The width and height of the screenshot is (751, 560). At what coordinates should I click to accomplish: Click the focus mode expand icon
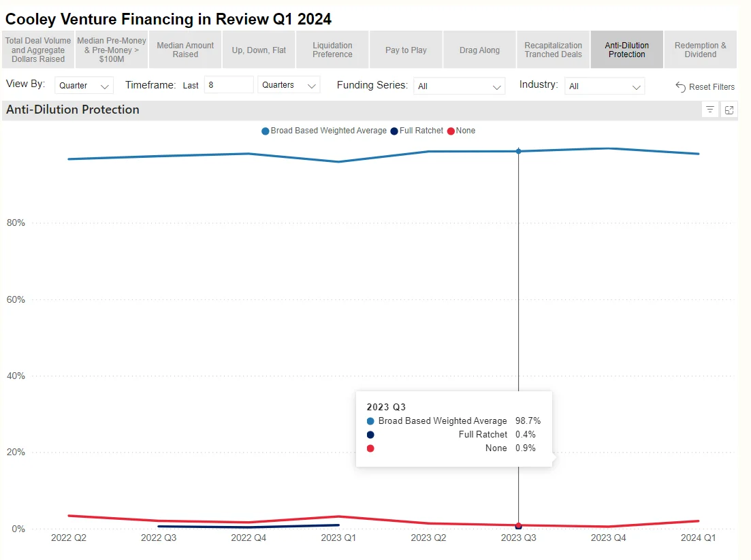tap(729, 110)
